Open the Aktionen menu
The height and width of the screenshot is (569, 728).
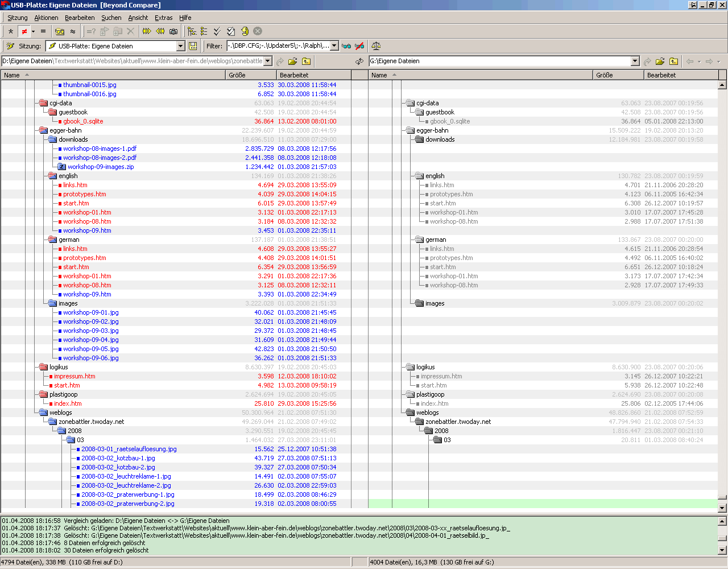[x=46, y=18]
